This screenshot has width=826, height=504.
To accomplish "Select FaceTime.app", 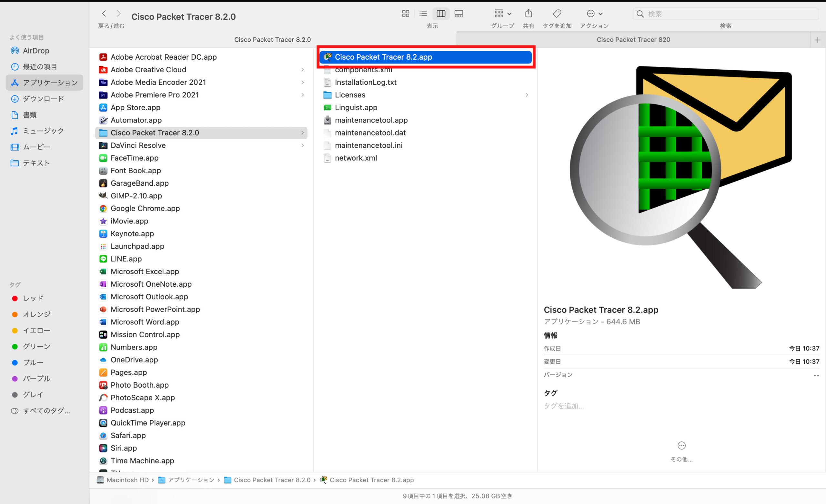I will [201, 158].
